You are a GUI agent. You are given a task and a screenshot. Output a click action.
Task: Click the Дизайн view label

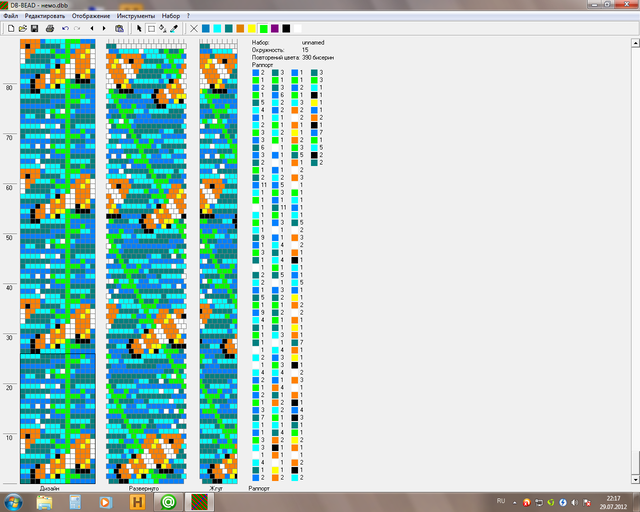[x=49, y=488]
